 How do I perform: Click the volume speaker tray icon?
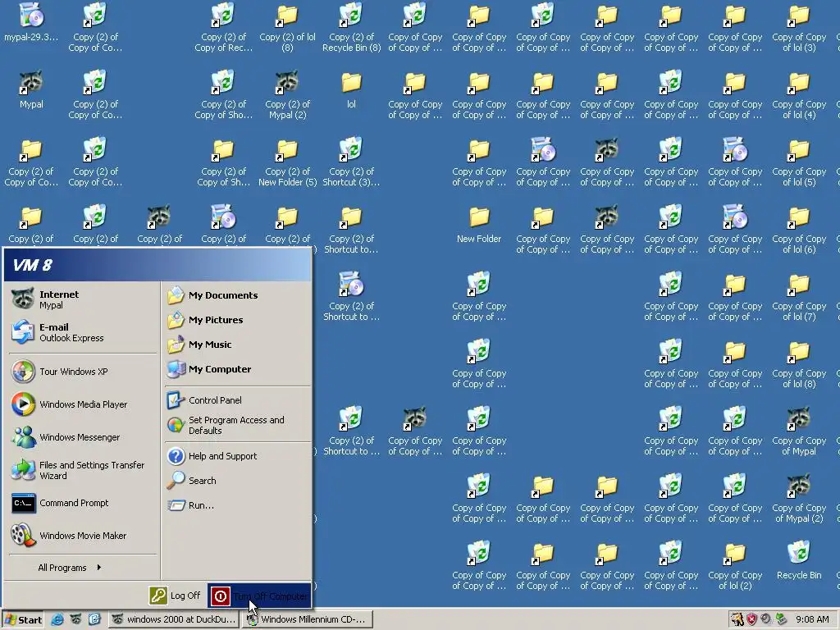tap(766, 620)
